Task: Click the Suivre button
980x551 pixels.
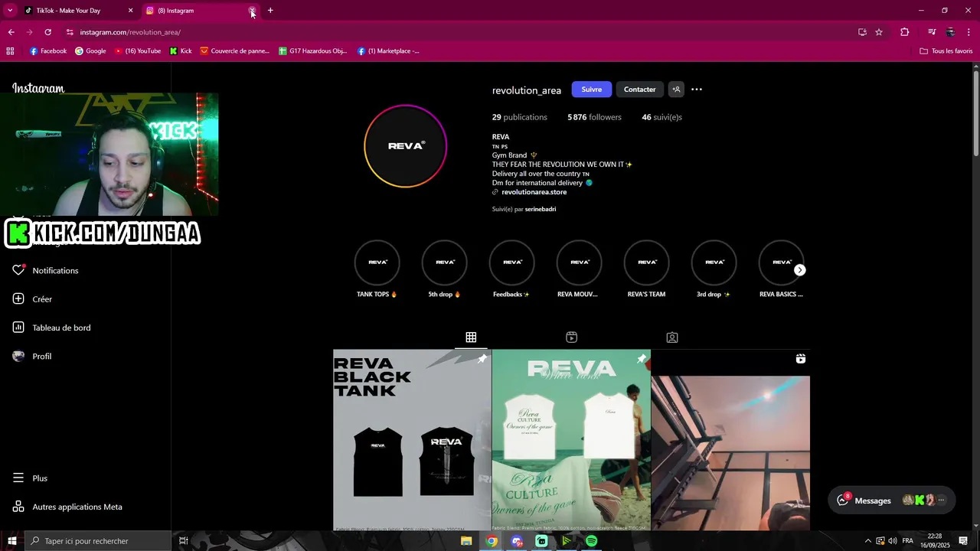Action: (592, 90)
